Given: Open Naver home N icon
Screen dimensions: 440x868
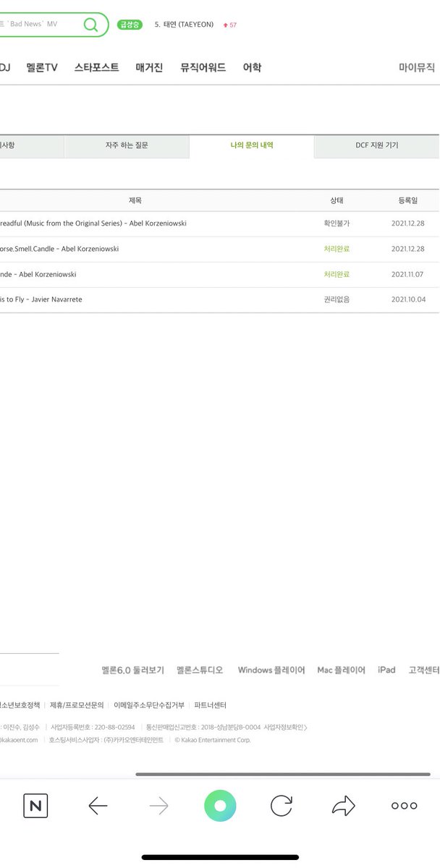Looking at the screenshot, I should (x=35, y=806).
